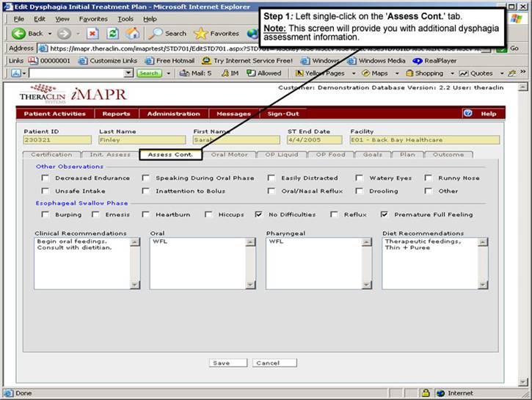Uncheck the No Difficulties checkbox
532x400 pixels.
click(259, 215)
